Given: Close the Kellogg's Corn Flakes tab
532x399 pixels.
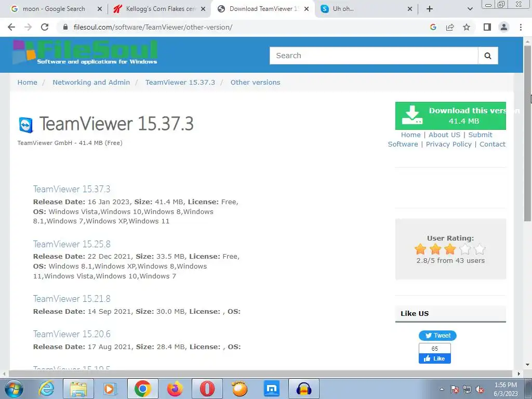Looking at the screenshot, I should pyautogui.click(x=203, y=9).
